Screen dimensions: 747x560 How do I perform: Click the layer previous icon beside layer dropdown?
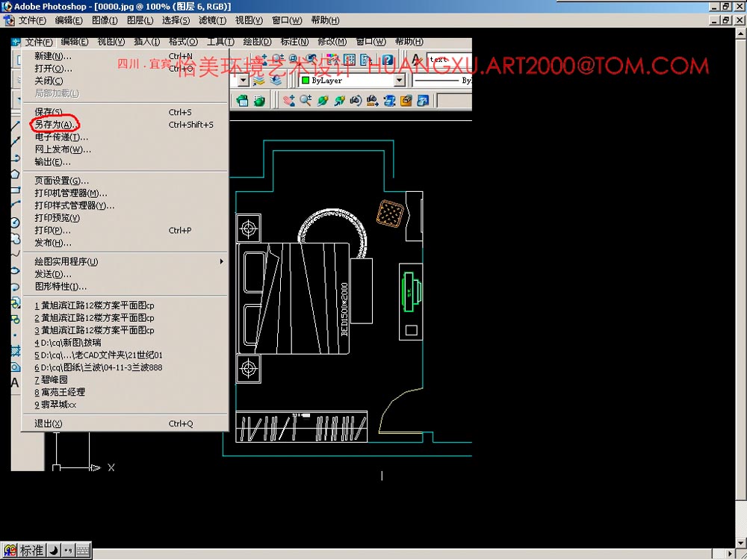pos(276,81)
